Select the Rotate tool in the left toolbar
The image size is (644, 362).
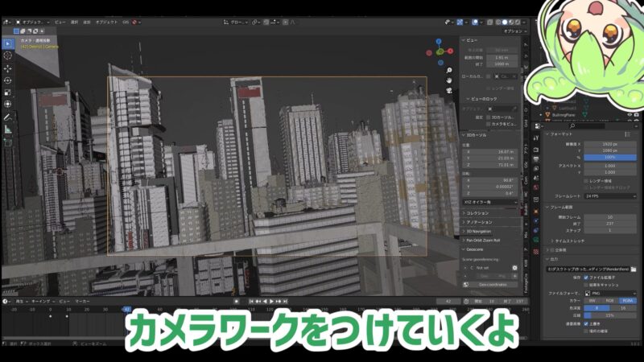8,80
